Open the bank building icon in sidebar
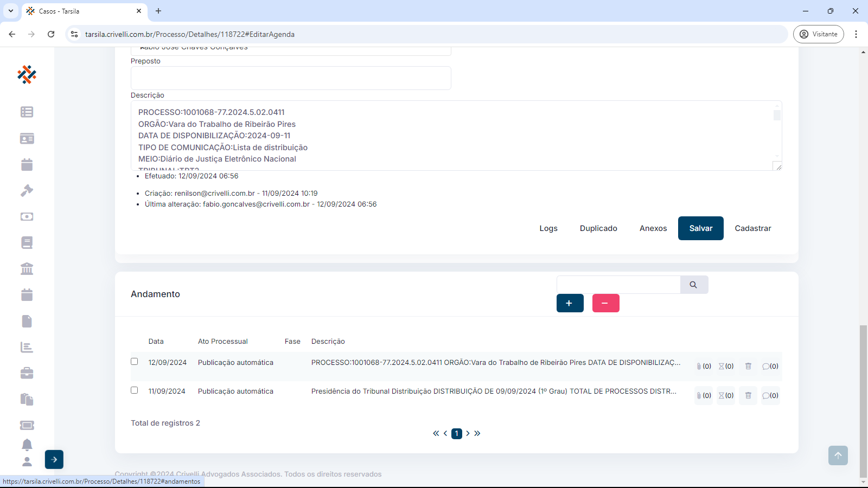Screen dimensions: 868x488 27,268
